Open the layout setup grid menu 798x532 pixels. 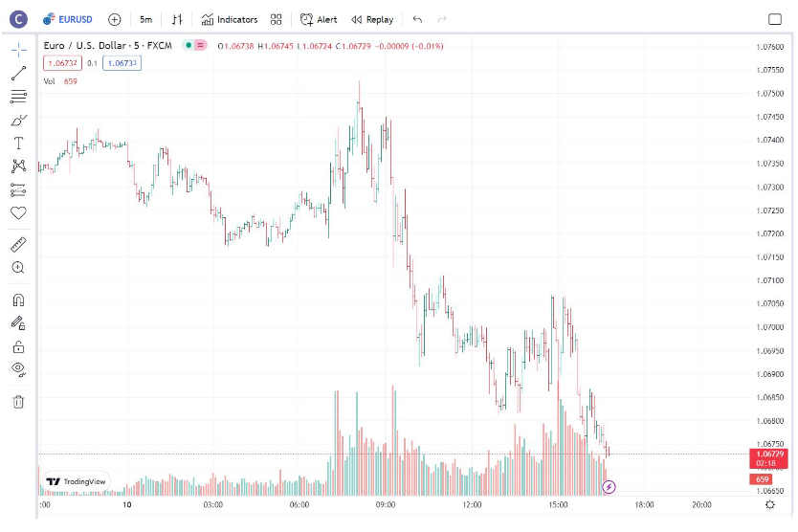pyautogui.click(x=277, y=19)
